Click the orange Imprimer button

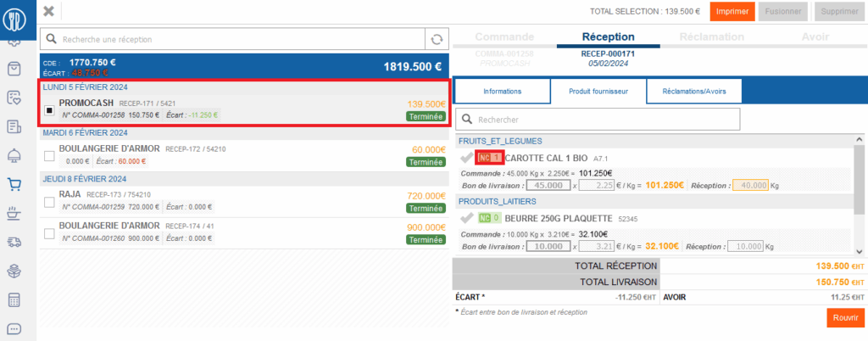[x=731, y=11]
